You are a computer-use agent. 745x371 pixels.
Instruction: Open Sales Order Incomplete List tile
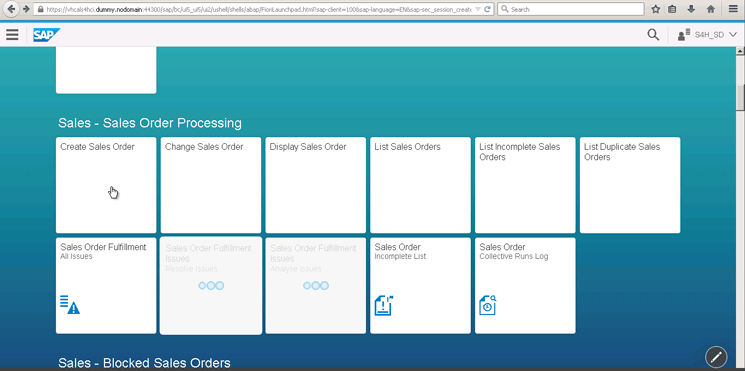coord(420,285)
